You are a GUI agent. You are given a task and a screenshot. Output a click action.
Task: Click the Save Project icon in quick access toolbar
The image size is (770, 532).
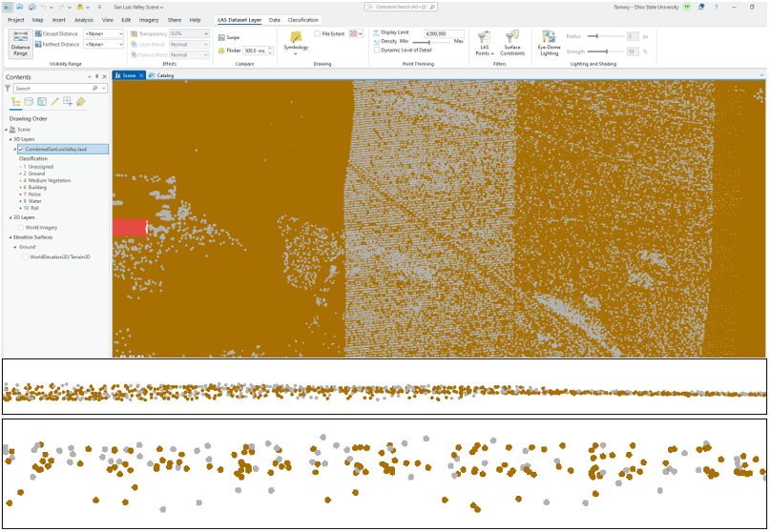pos(31,7)
